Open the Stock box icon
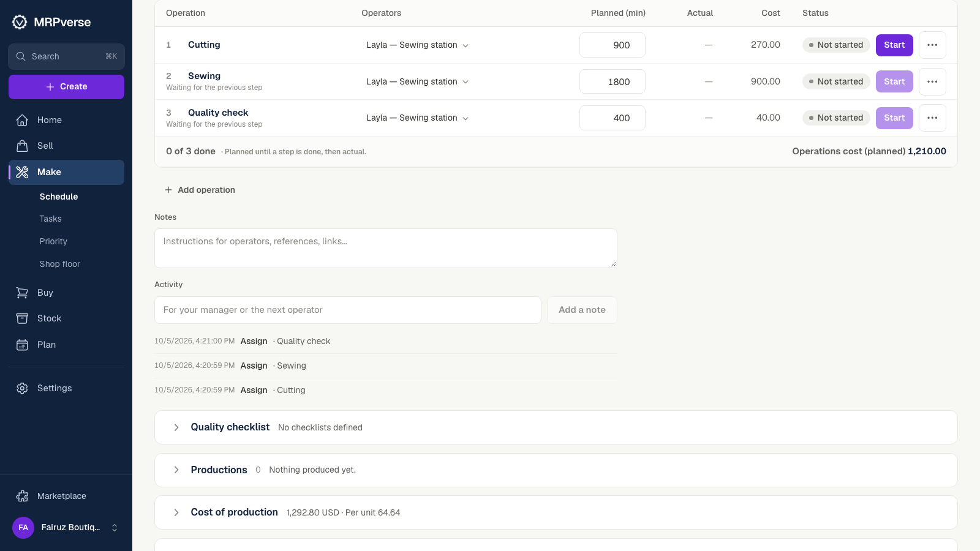 click(x=22, y=318)
